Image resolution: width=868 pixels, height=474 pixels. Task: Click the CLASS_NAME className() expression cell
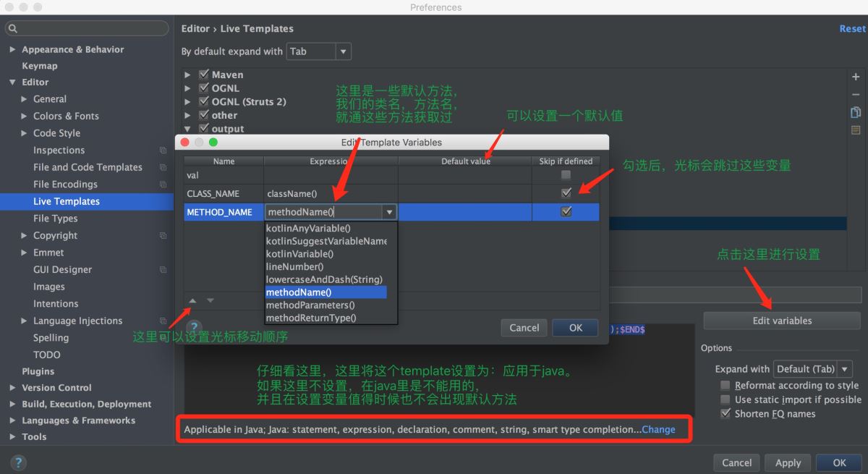[x=331, y=193]
